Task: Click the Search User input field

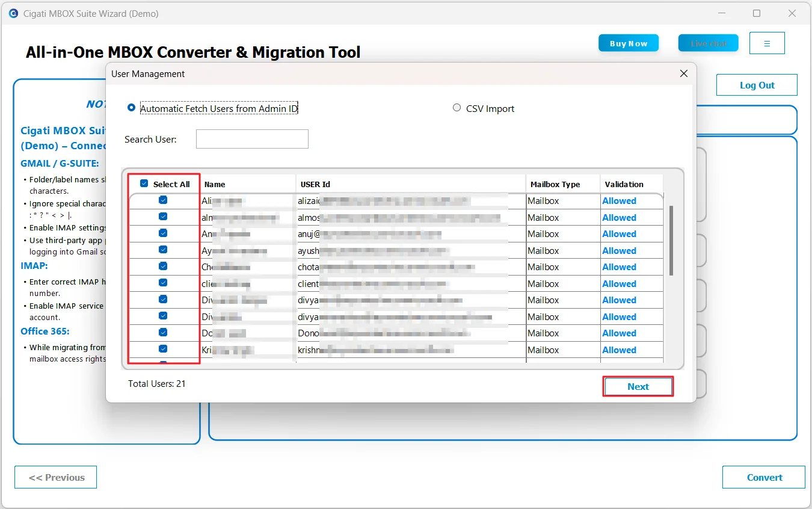Action: click(252, 139)
